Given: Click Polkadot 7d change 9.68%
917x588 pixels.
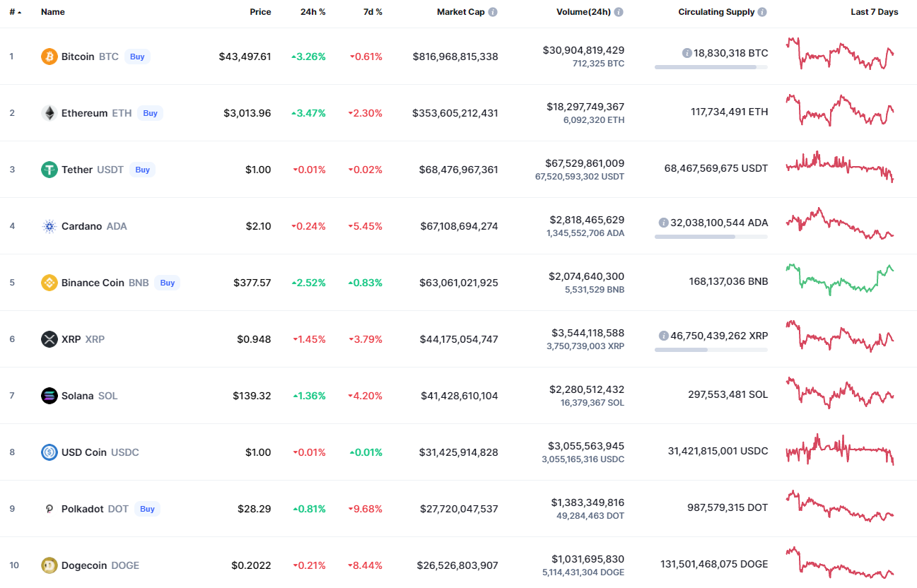Looking at the screenshot, I should (x=365, y=509).
